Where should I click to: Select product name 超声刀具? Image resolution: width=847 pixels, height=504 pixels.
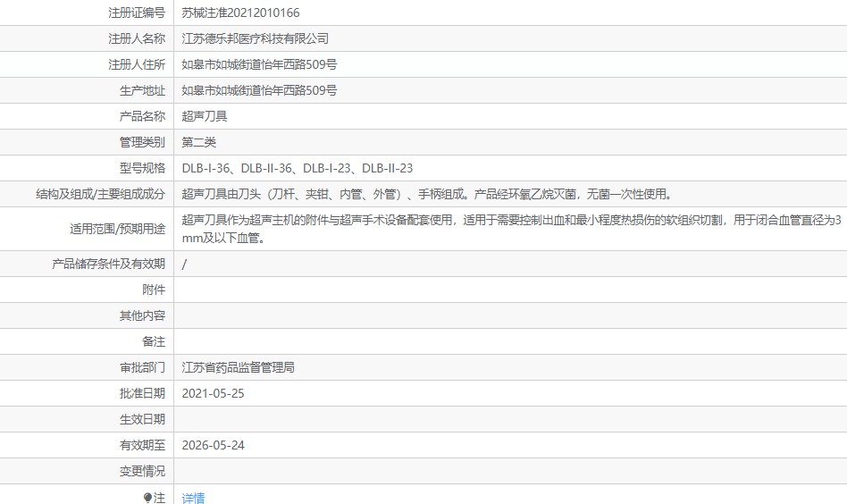[x=205, y=117]
